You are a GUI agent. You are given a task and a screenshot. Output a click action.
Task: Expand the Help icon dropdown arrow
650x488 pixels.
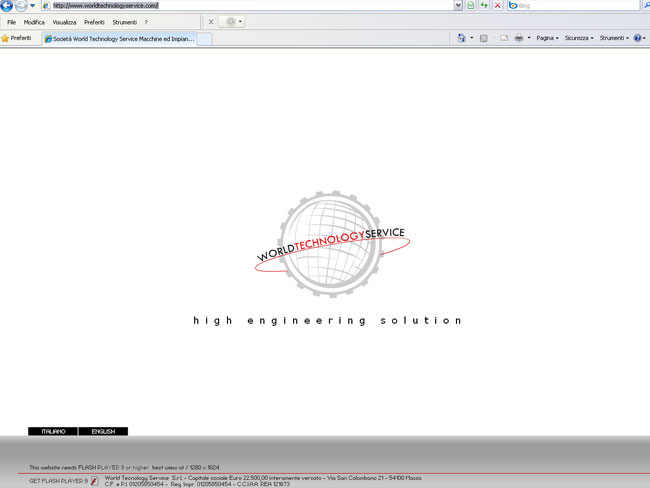(644, 38)
